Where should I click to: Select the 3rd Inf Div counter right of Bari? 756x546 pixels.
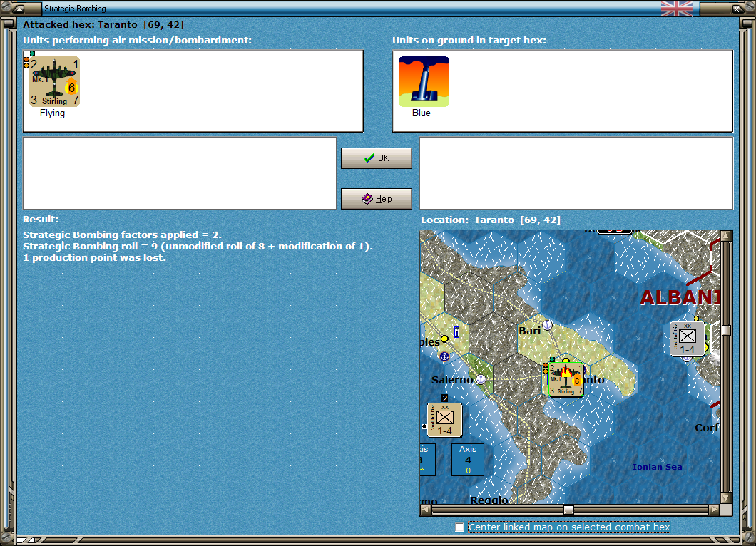tap(688, 339)
